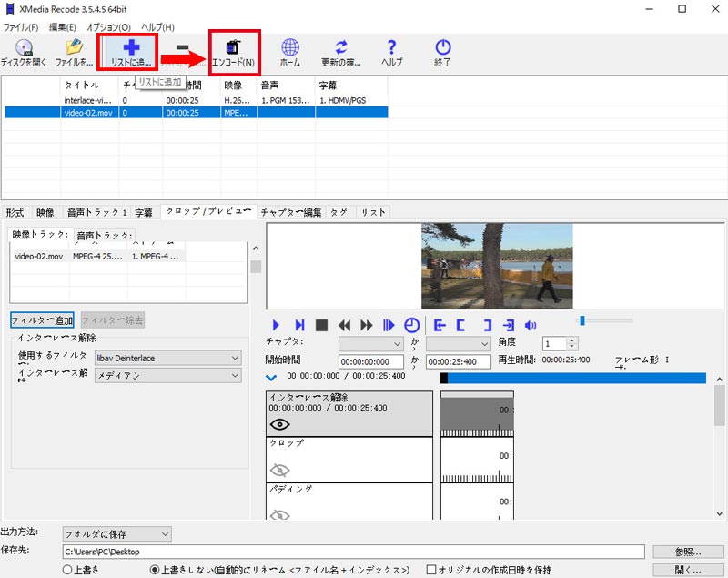Play the preview video

[276, 325]
